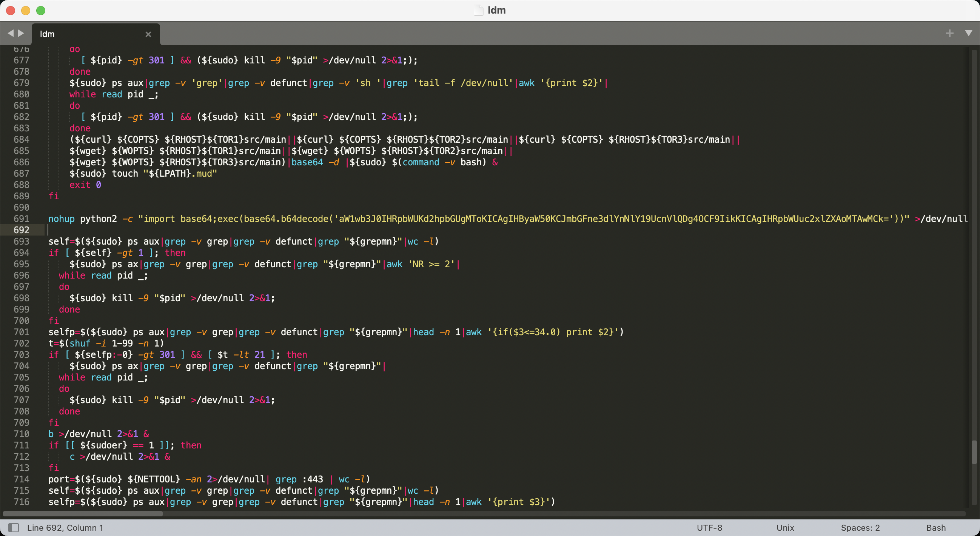Click 'port=' variable on line 714

(x=62, y=479)
